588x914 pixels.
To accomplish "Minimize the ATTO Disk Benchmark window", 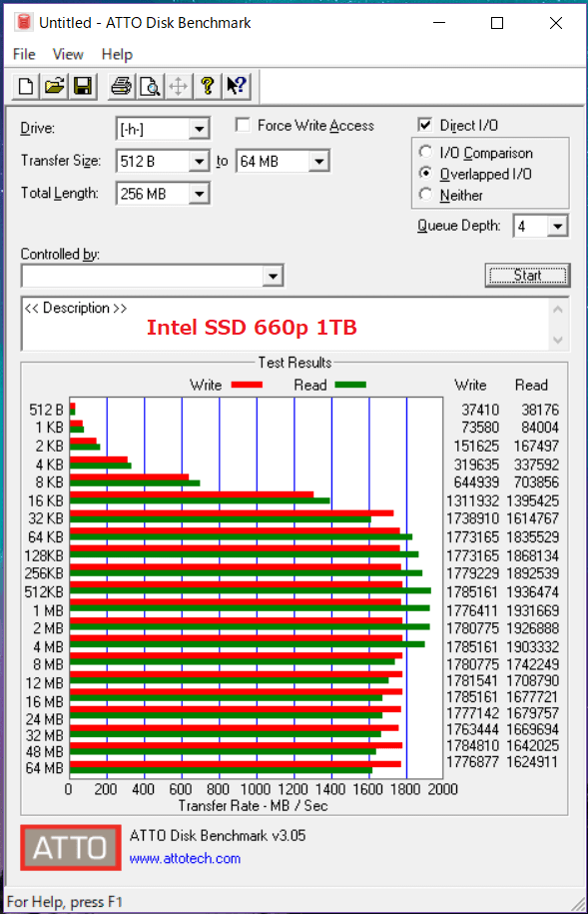I will click(x=439, y=23).
